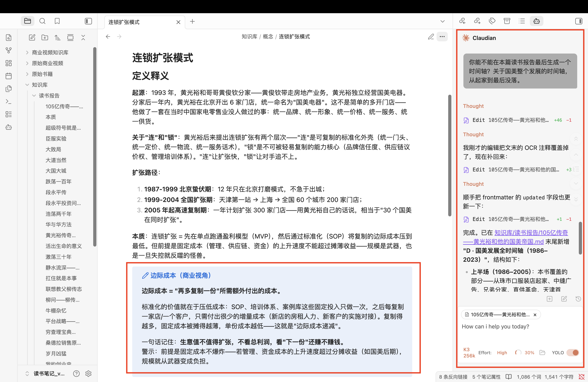Open Obsidian settings gear
Viewport: 588px width, 382px height.
pyautogui.click(x=88, y=374)
